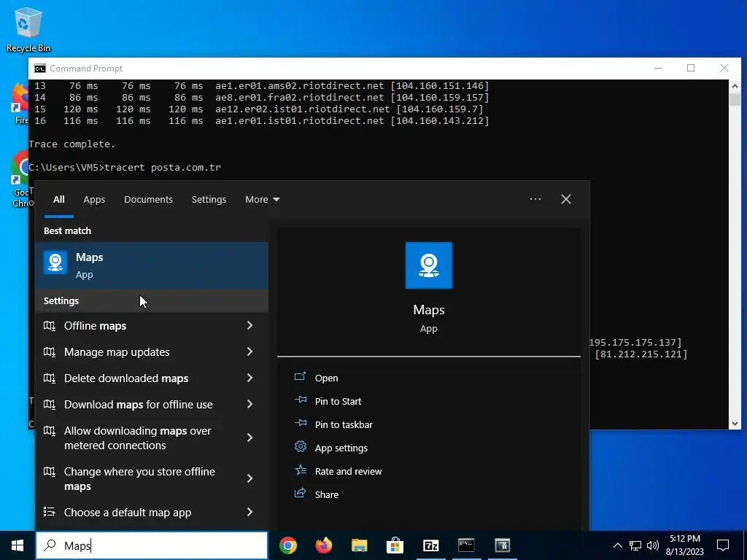Viewport: 747px width, 560px height.
Task: Click the Pin to Start pin icon
Action: [x=300, y=400]
